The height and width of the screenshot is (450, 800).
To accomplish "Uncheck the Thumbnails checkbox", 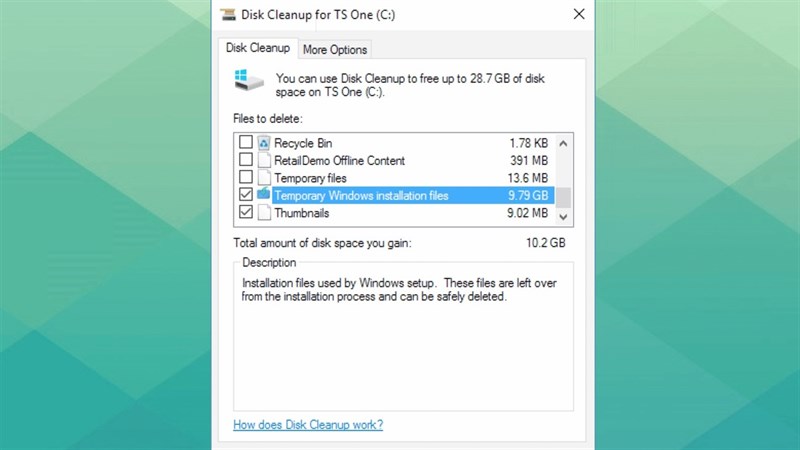I will pyautogui.click(x=246, y=212).
